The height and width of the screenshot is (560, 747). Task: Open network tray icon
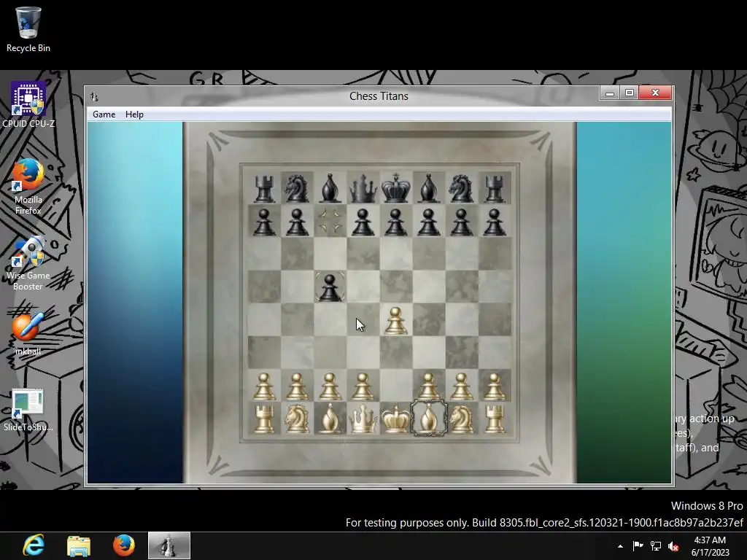[656, 545]
